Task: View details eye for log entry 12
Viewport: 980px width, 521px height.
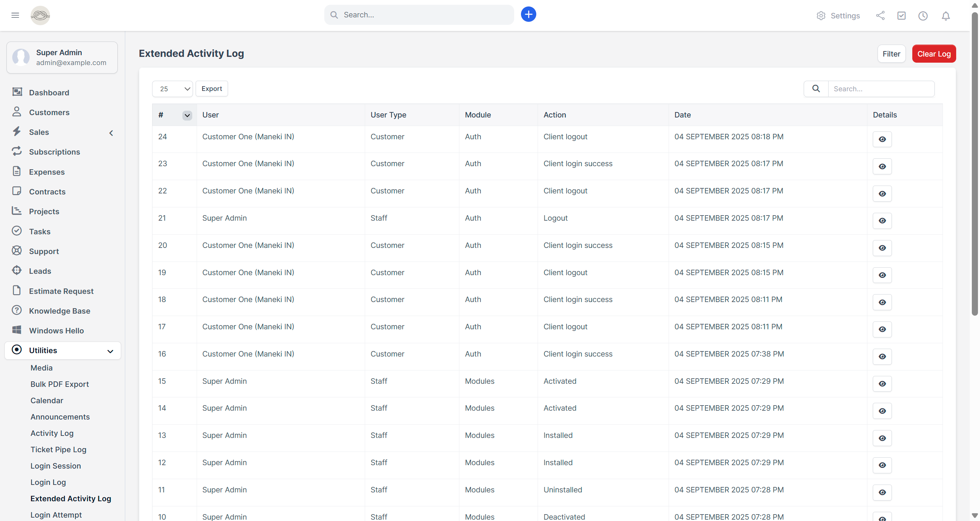Action: pyautogui.click(x=882, y=465)
